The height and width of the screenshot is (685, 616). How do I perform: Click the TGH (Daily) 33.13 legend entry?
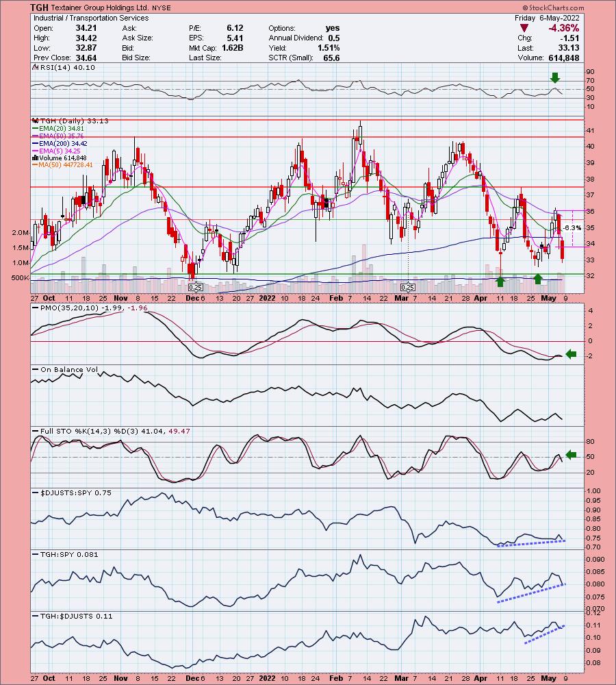pos(70,121)
